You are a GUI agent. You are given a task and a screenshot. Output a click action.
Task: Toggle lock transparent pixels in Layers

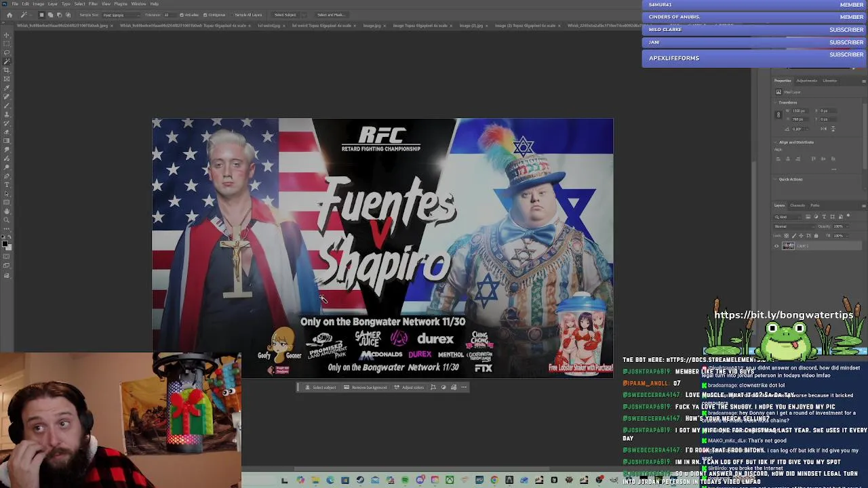pos(787,235)
